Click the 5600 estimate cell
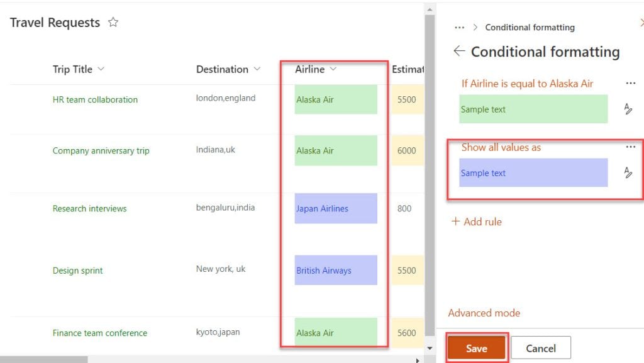This screenshot has height=363, width=644. click(408, 332)
